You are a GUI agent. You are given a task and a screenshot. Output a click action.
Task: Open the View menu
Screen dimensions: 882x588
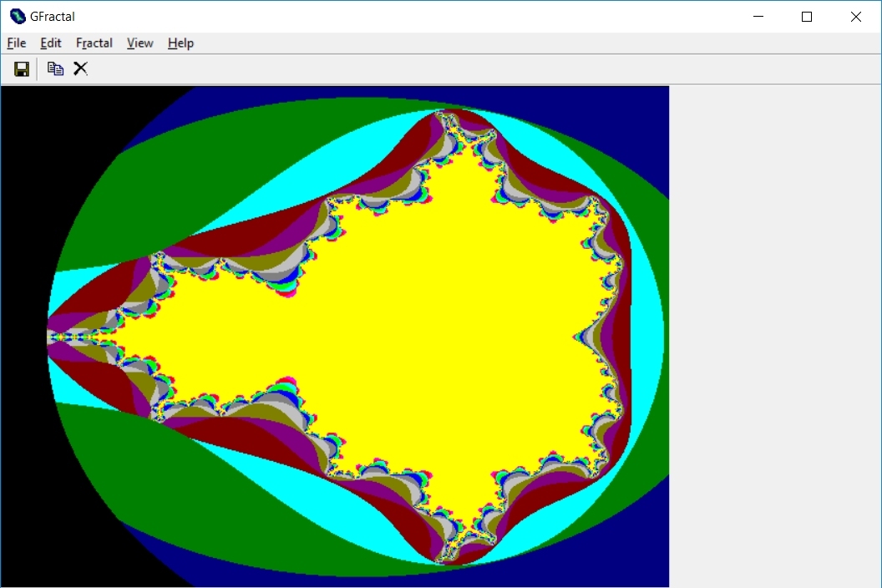click(139, 43)
